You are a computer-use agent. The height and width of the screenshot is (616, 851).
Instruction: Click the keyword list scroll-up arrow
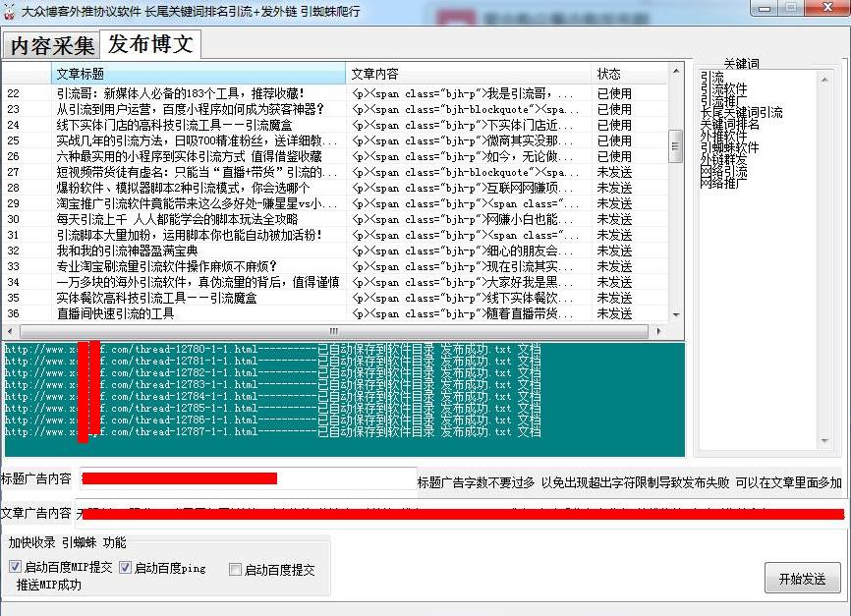click(x=824, y=79)
